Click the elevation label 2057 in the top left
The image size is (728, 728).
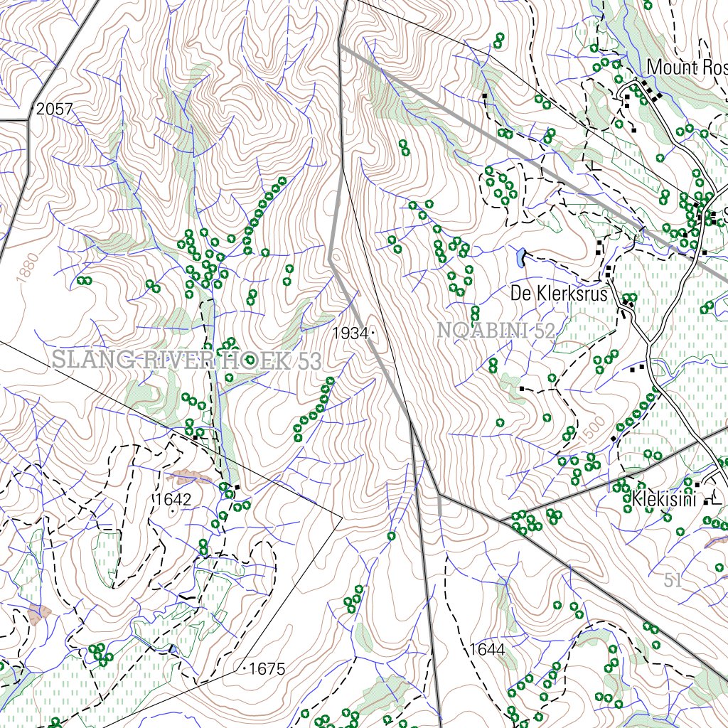click(55, 110)
